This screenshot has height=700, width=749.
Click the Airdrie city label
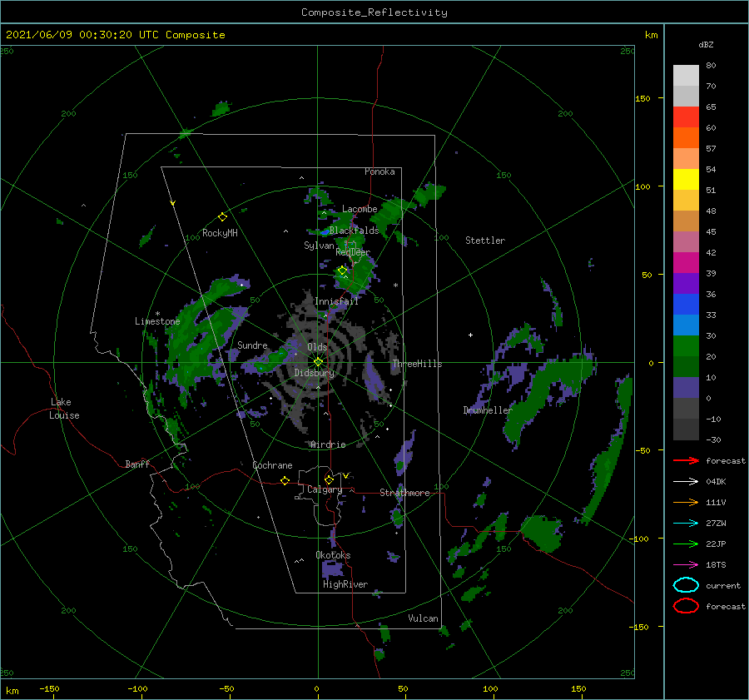pos(328,444)
